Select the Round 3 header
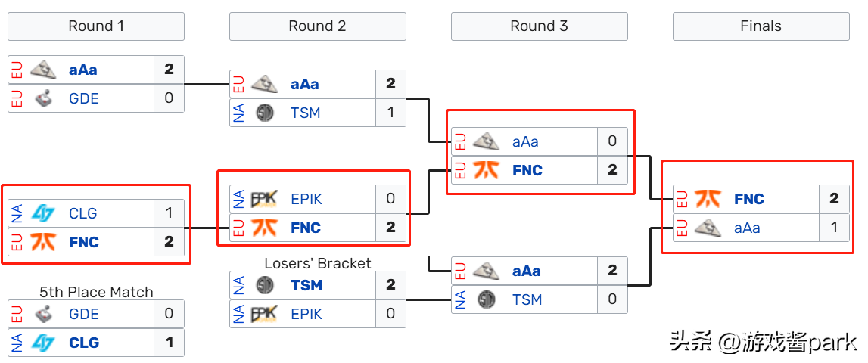This screenshot has width=868, height=363. pos(539,26)
